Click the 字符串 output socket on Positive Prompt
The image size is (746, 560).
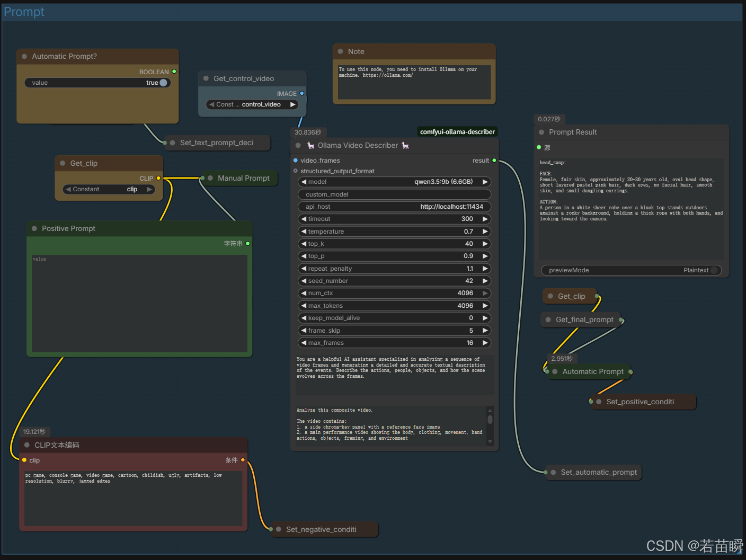(247, 244)
